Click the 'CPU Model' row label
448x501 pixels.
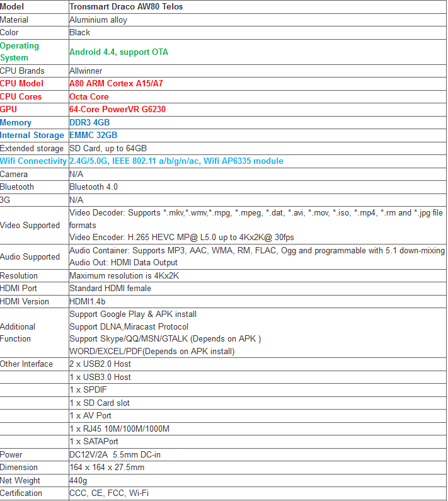(x=21, y=84)
